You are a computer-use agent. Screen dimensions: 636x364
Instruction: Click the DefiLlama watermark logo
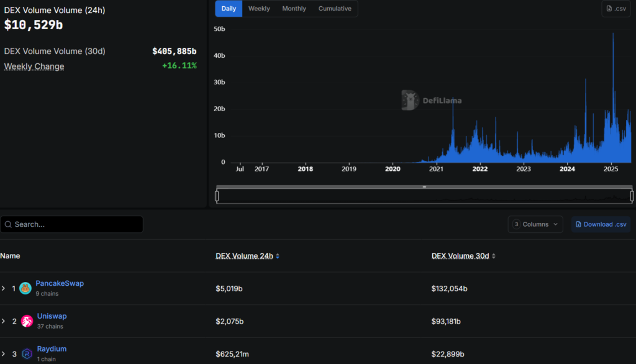(432, 100)
